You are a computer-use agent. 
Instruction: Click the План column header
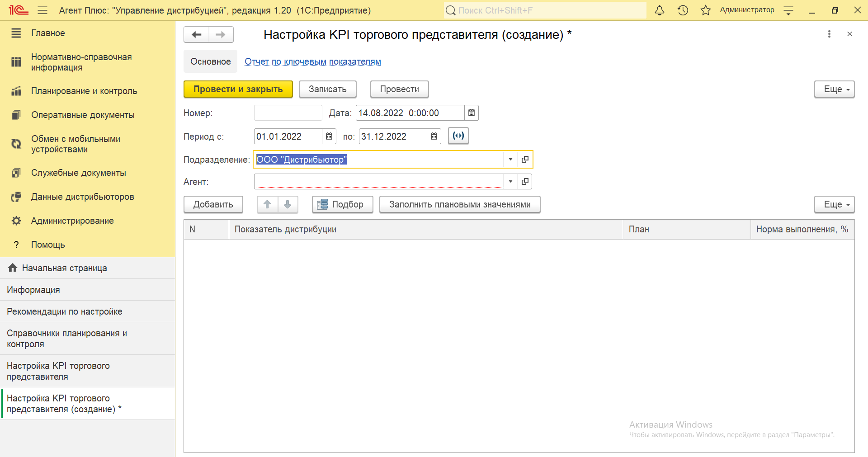[687, 229]
